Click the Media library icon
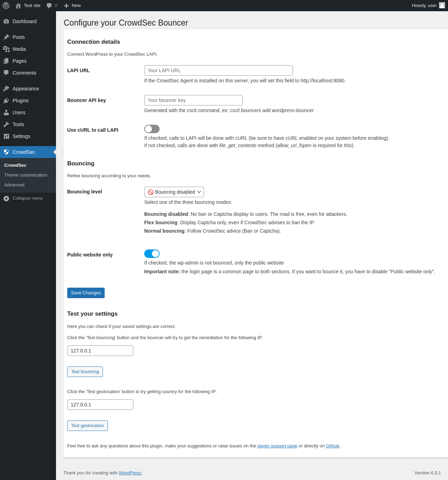Screen dimensions: 448x480 coord(6,49)
